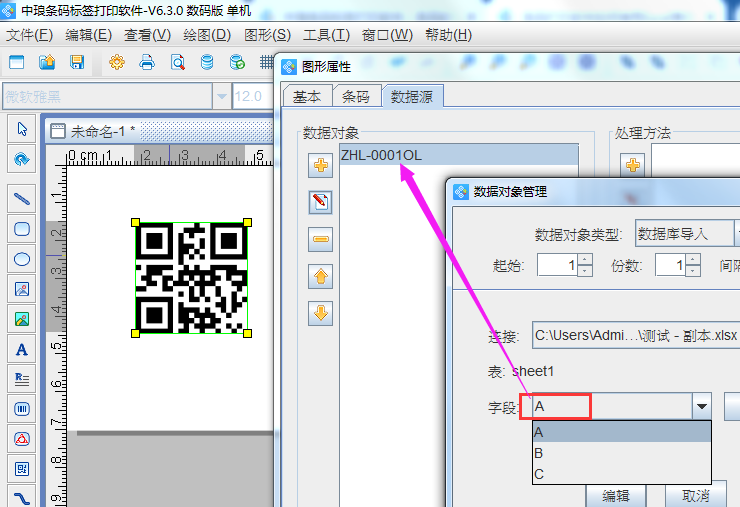Click the 取消 cancel button

coord(694,495)
